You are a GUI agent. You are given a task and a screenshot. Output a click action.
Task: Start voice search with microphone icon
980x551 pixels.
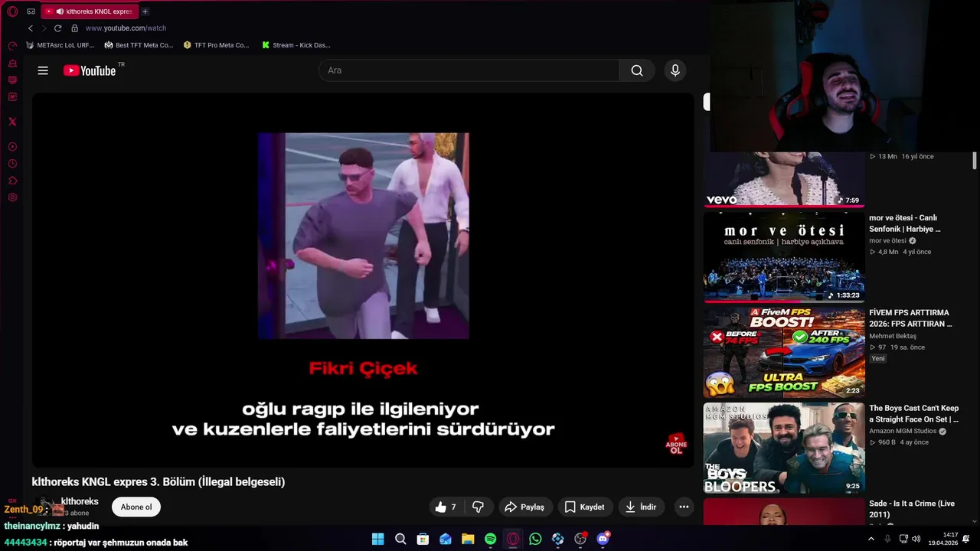click(x=675, y=70)
